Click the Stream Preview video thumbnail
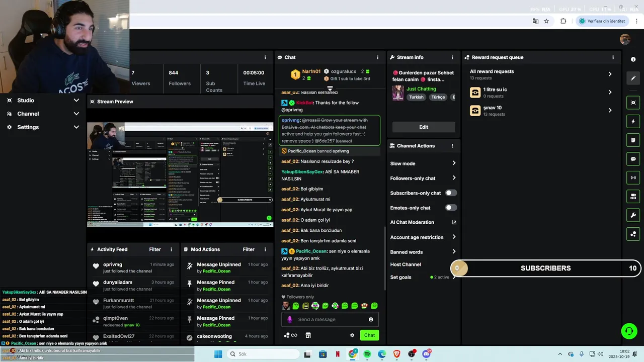Image resolution: width=644 pixels, height=362 pixels. coord(180,174)
